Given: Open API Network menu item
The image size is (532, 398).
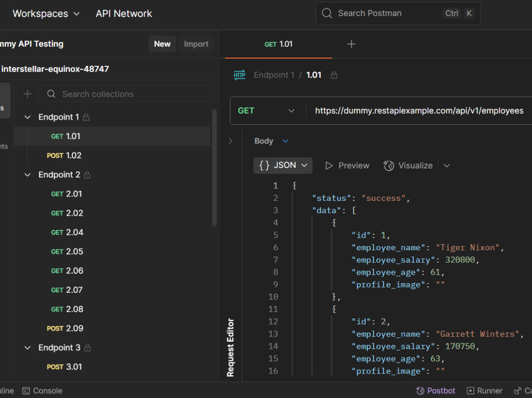Looking at the screenshot, I should 123,14.
